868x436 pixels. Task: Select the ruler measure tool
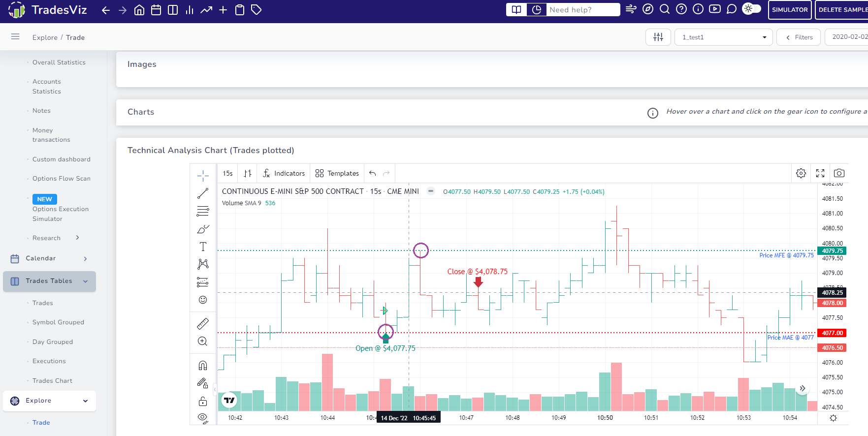pos(203,324)
